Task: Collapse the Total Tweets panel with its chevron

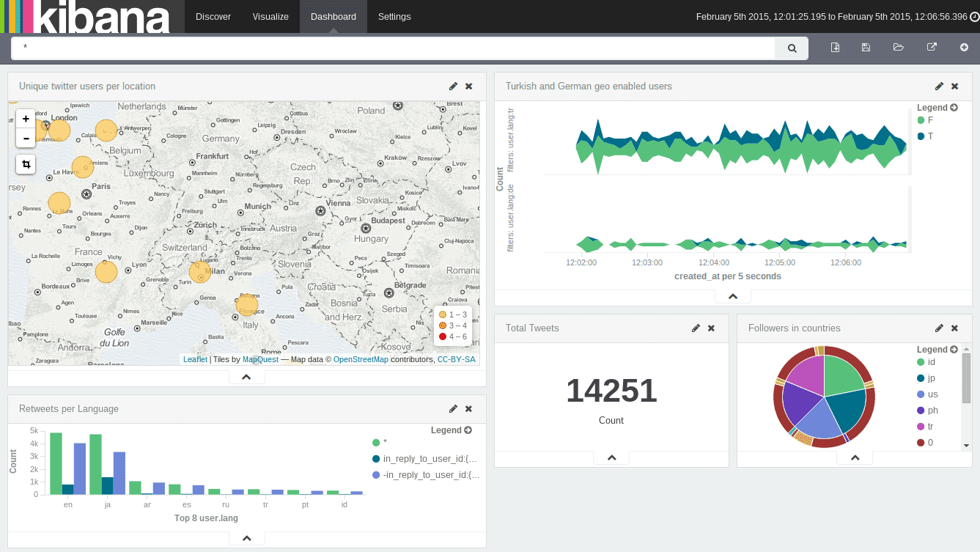Action: [611, 456]
